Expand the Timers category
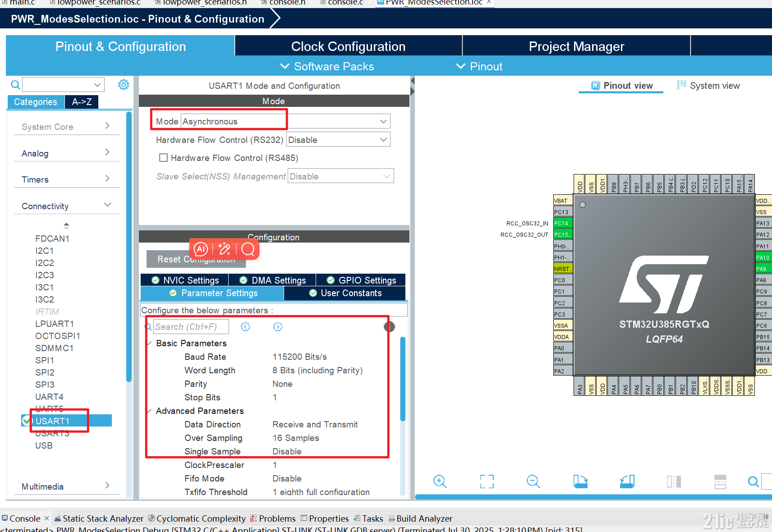The width and height of the screenshot is (772, 532). tap(66, 179)
